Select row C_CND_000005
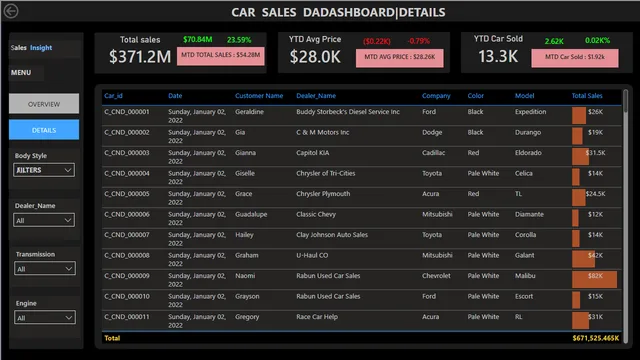The image size is (640, 360). [x=362, y=198]
